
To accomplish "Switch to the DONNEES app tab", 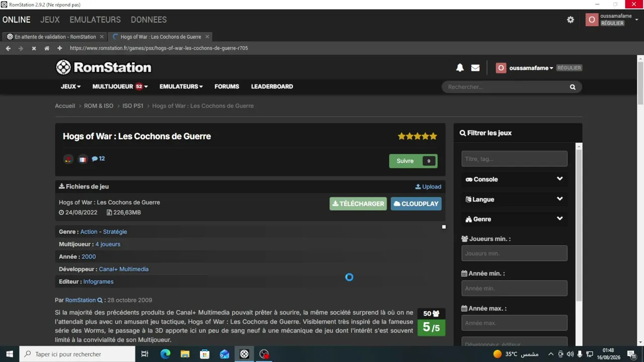I will click(148, 20).
